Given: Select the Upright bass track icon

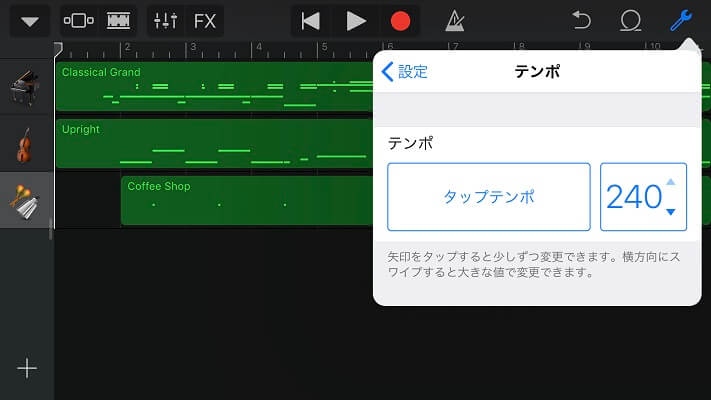Looking at the screenshot, I should [24, 145].
